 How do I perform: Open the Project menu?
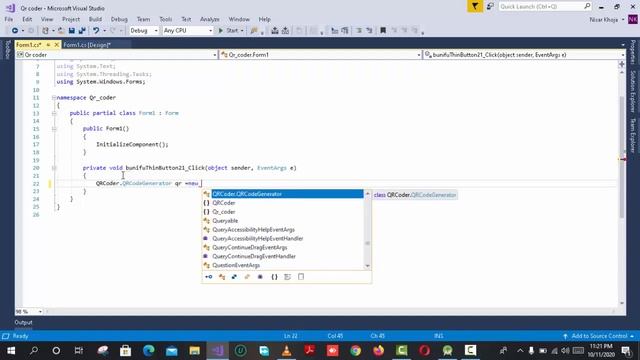pos(71,19)
